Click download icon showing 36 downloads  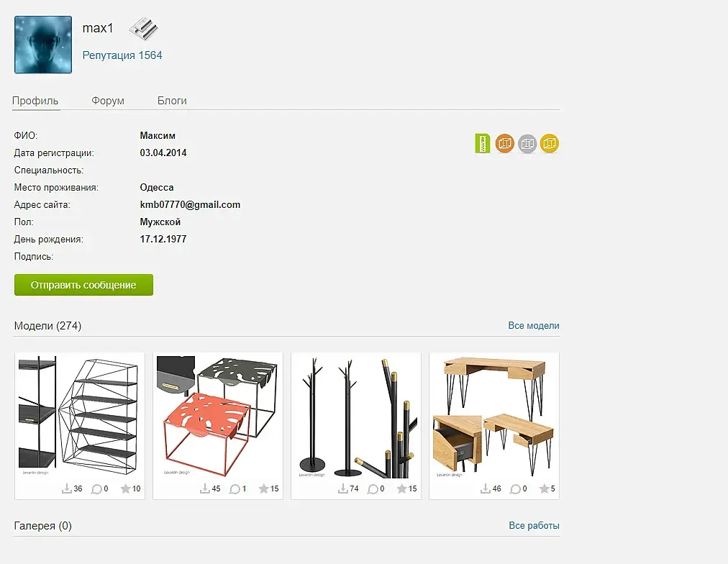pyautogui.click(x=66, y=488)
